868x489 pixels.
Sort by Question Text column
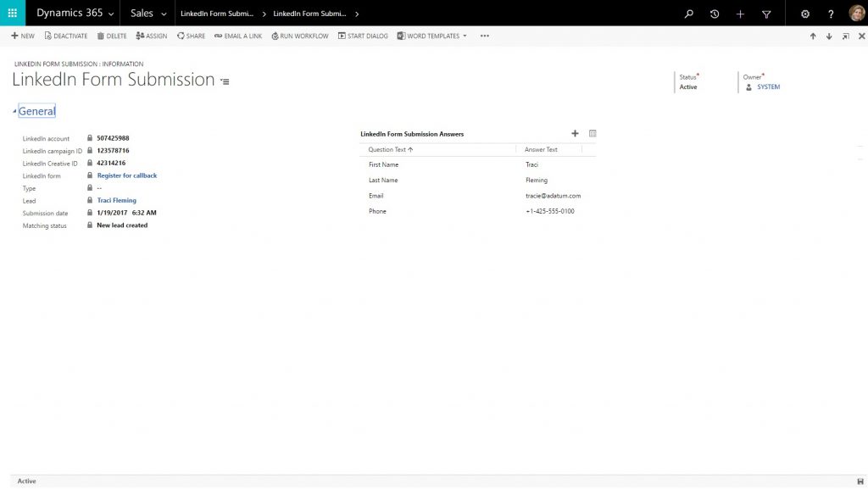tap(390, 149)
